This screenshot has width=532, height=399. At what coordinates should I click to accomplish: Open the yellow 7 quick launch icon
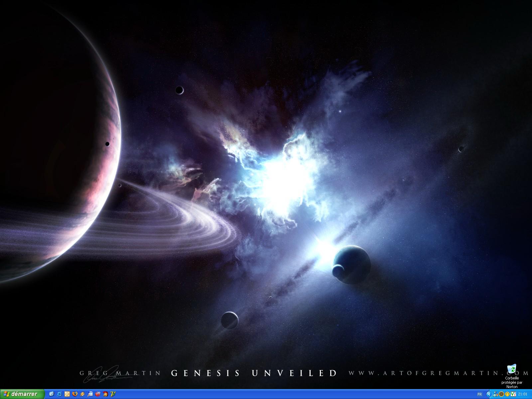click(x=113, y=394)
